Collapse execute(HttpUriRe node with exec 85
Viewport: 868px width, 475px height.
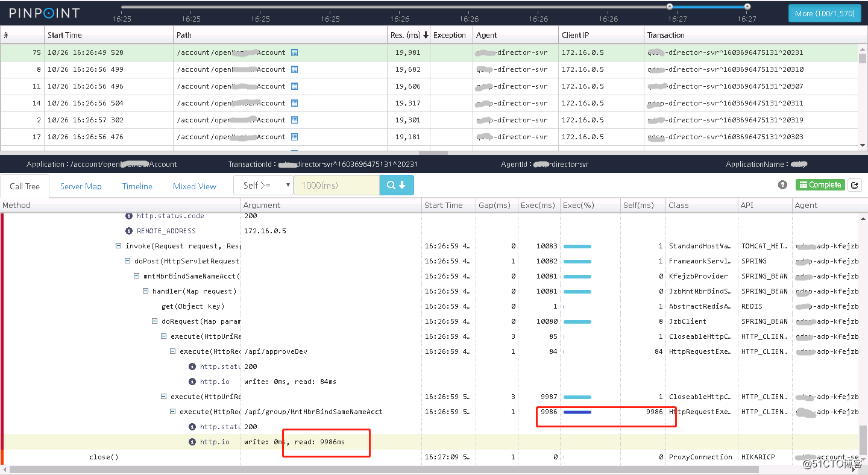(x=164, y=336)
